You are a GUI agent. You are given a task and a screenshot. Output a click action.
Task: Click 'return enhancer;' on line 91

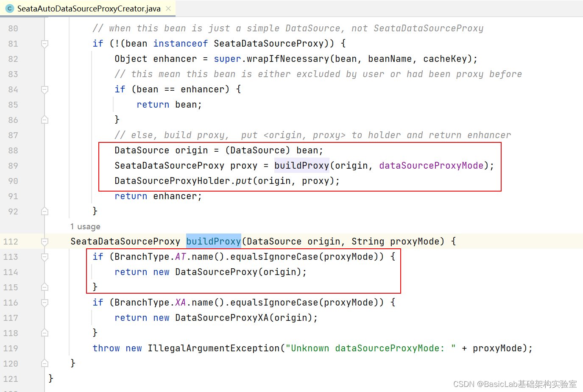(158, 196)
